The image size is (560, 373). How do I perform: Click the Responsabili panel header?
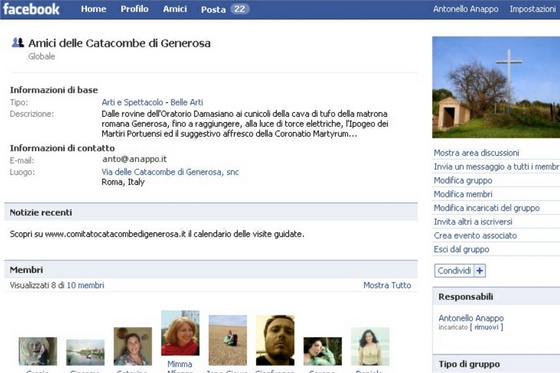pyautogui.click(x=496, y=297)
